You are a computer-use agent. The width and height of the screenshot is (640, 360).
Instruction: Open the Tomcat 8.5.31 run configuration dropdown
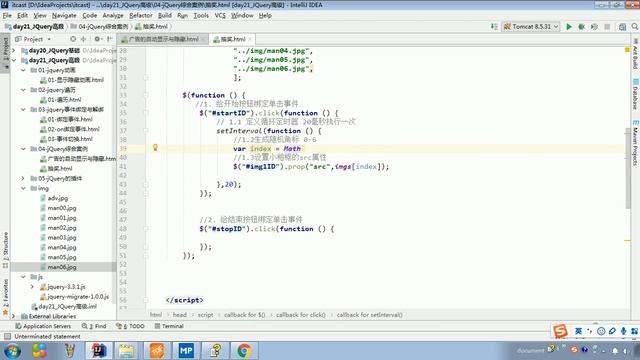click(531, 27)
